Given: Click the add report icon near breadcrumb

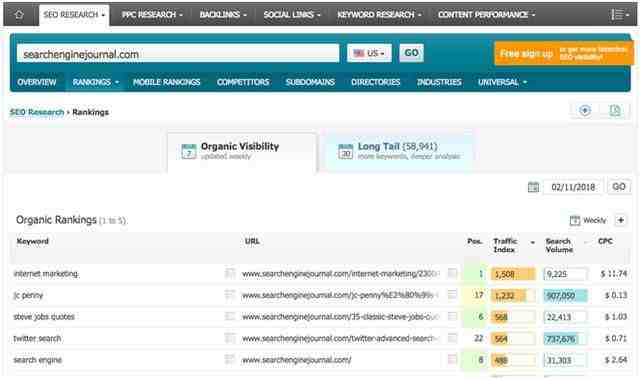Looking at the screenshot, I should tap(585, 111).
